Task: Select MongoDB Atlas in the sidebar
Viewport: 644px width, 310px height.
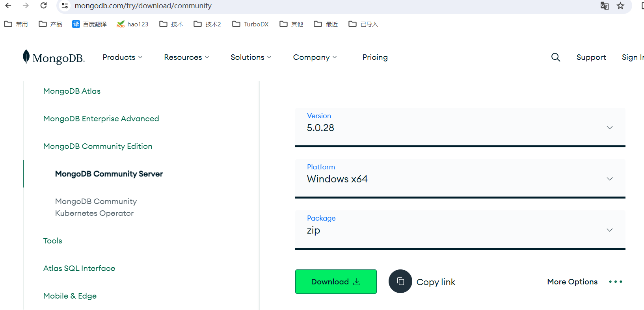Action: pos(72,91)
